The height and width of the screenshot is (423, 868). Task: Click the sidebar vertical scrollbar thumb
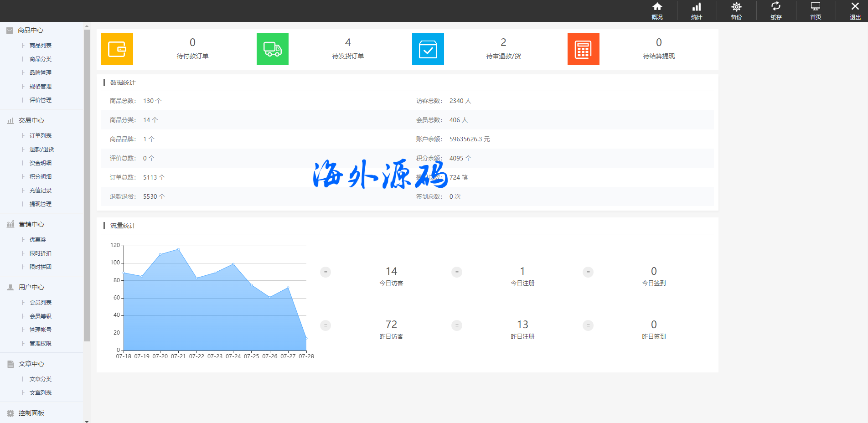87,182
